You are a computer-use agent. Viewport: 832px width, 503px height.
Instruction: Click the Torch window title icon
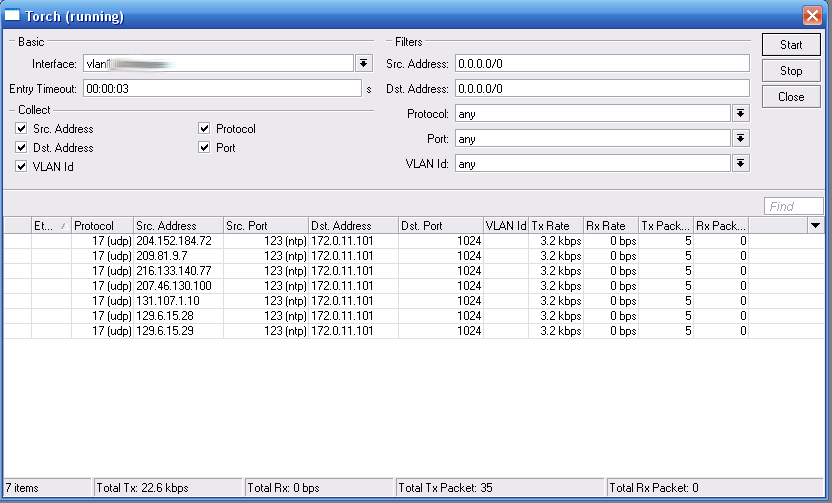click(x=12, y=15)
